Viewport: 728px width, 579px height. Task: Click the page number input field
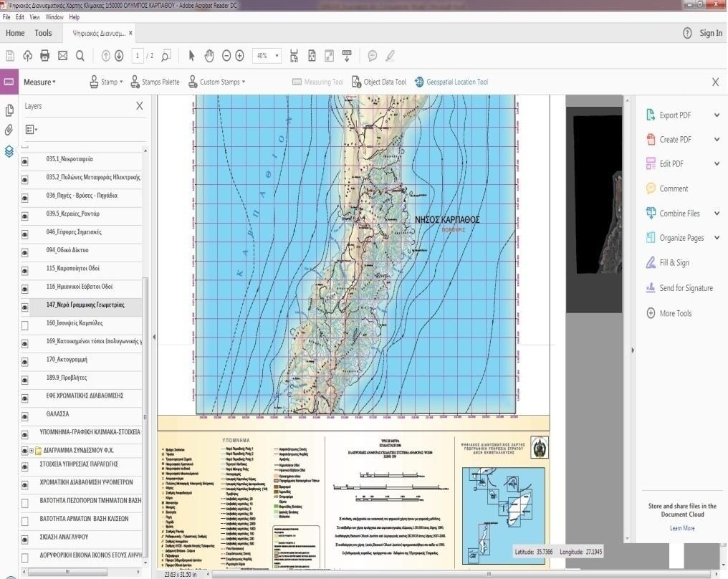tap(138, 56)
